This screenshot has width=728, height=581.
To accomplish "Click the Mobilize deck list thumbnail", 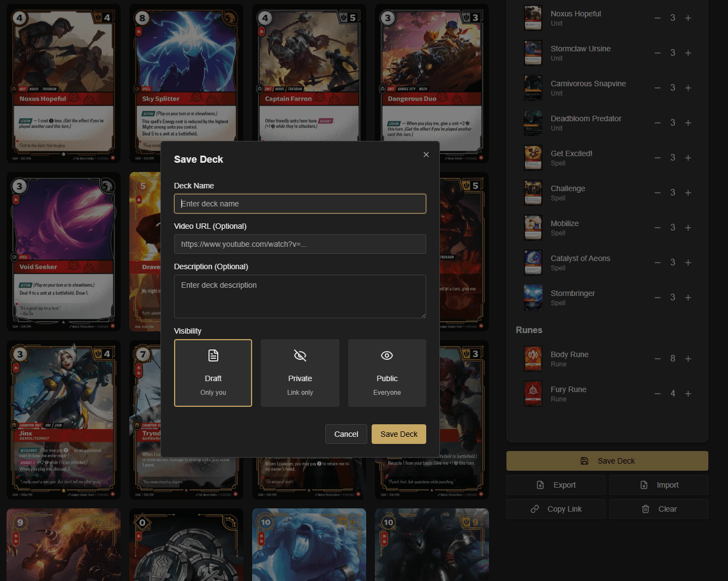I will (533, 228).
